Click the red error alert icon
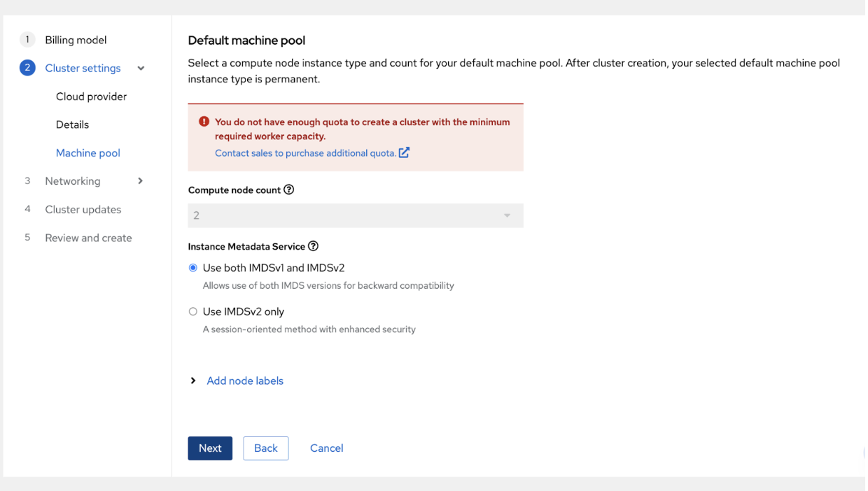This screenshot has height=491, width=868. click(204, 122)
